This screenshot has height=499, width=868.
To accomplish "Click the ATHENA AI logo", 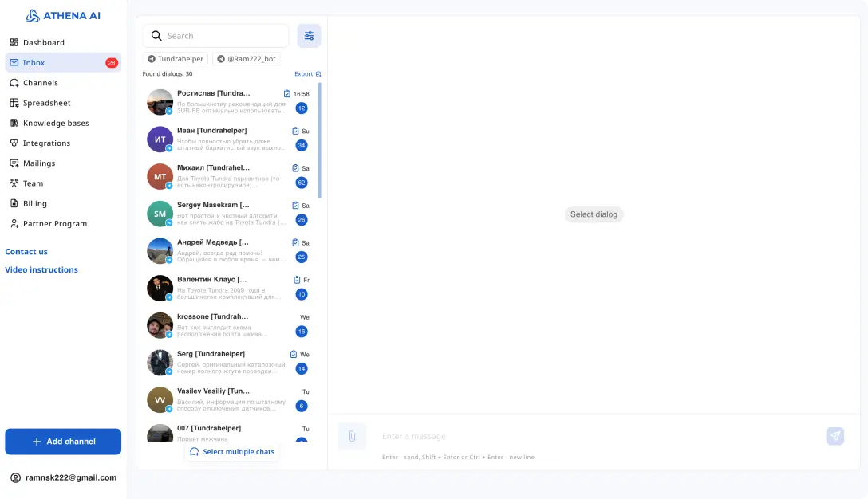I will click(63, 16).
